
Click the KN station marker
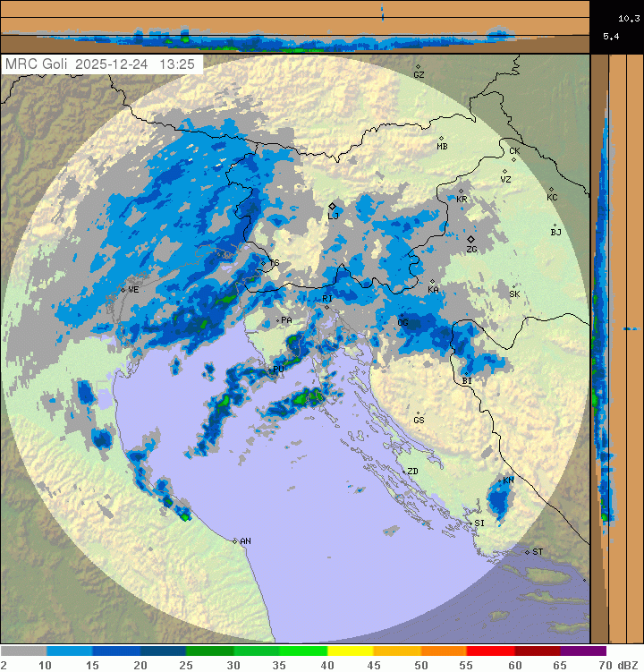[504, 481]
